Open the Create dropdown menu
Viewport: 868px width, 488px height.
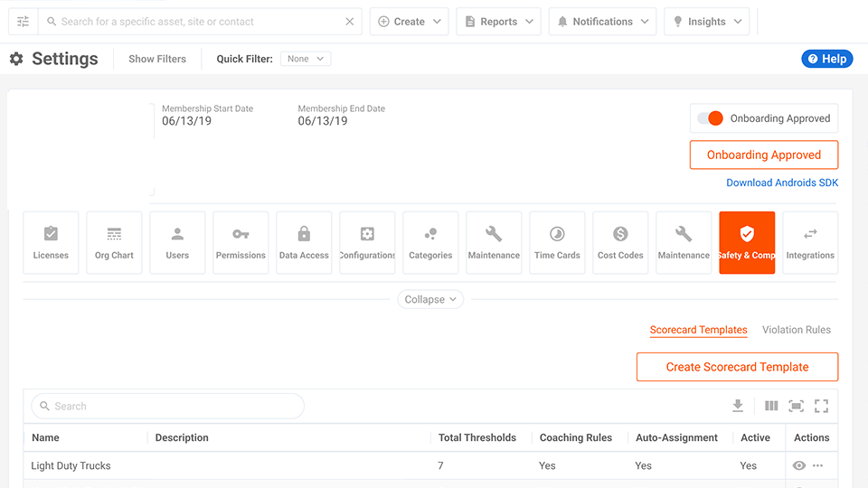410,22
